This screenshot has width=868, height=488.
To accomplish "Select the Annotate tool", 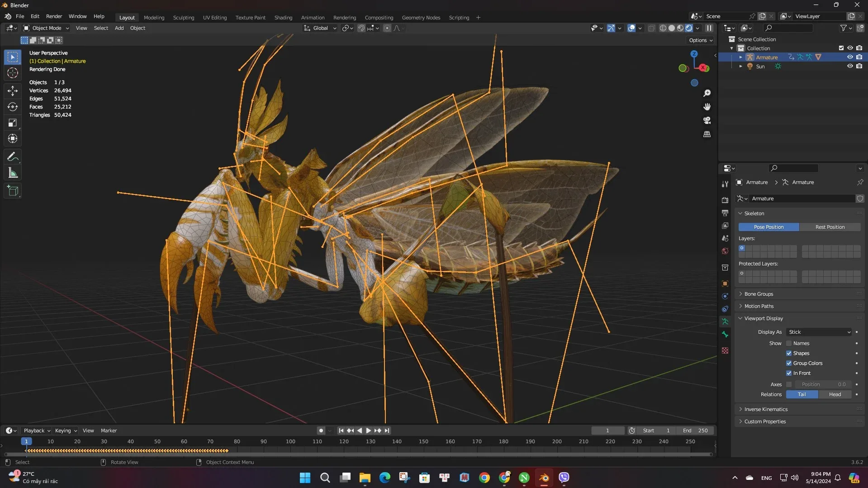I will tap(12, 156).
